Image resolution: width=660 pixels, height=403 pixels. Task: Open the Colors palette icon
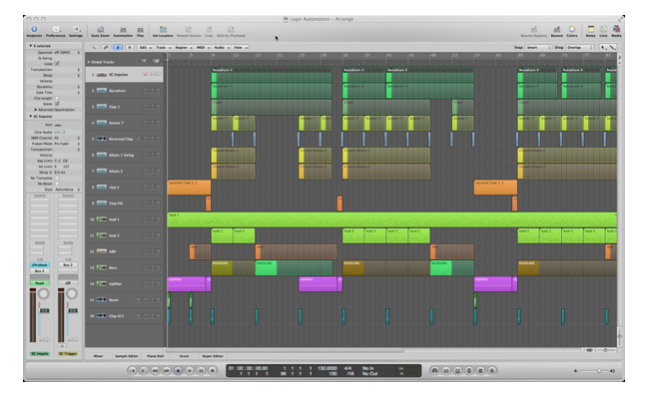click(x=572, y=32)
